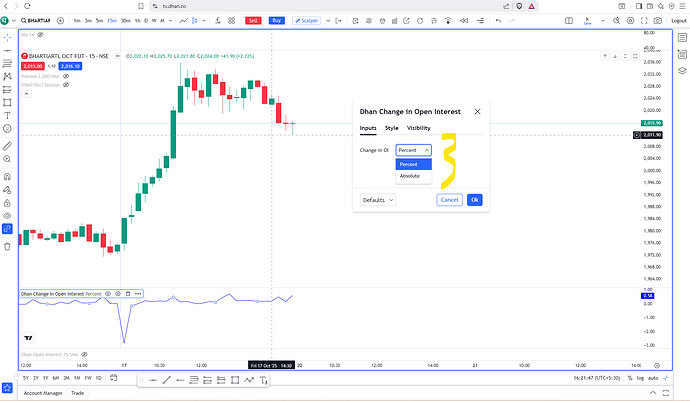The image size is (690, 401).
Task: Toggle the percent scale button
Action: 630,378
